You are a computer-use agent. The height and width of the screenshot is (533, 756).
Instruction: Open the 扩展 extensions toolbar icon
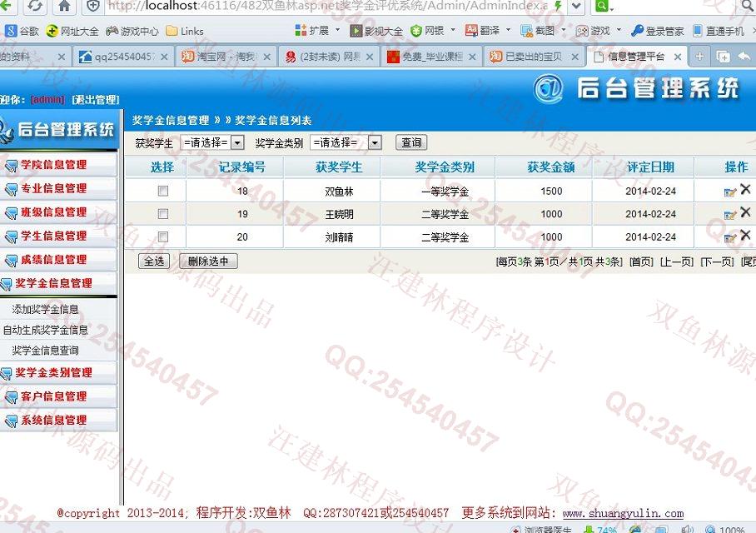312,30
